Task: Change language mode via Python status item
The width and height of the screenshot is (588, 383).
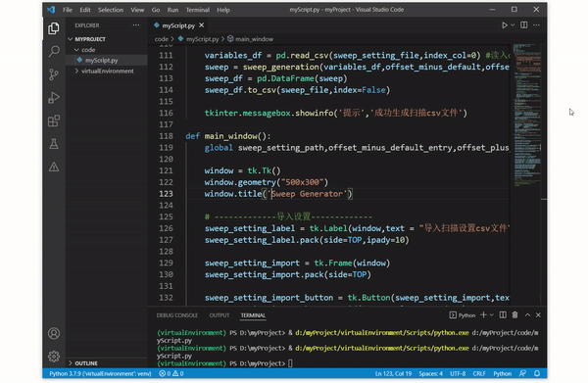Action: pos(502,373)
